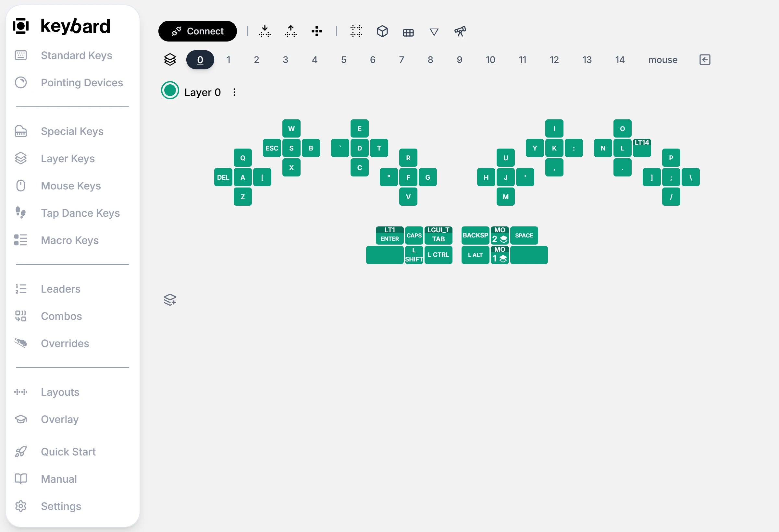Click the import (download arrow) toolbar icon
This screenshot has height=532, width=779.
tap(265, 31)
